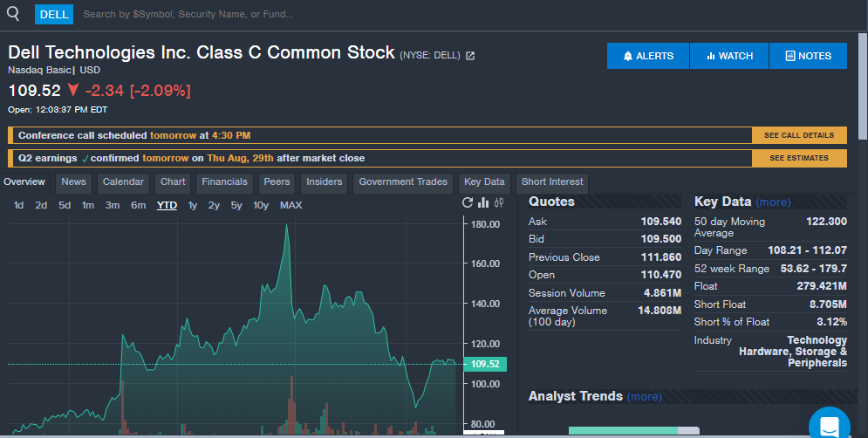Click SEE CALL DETAILS button

pos(799,135)
